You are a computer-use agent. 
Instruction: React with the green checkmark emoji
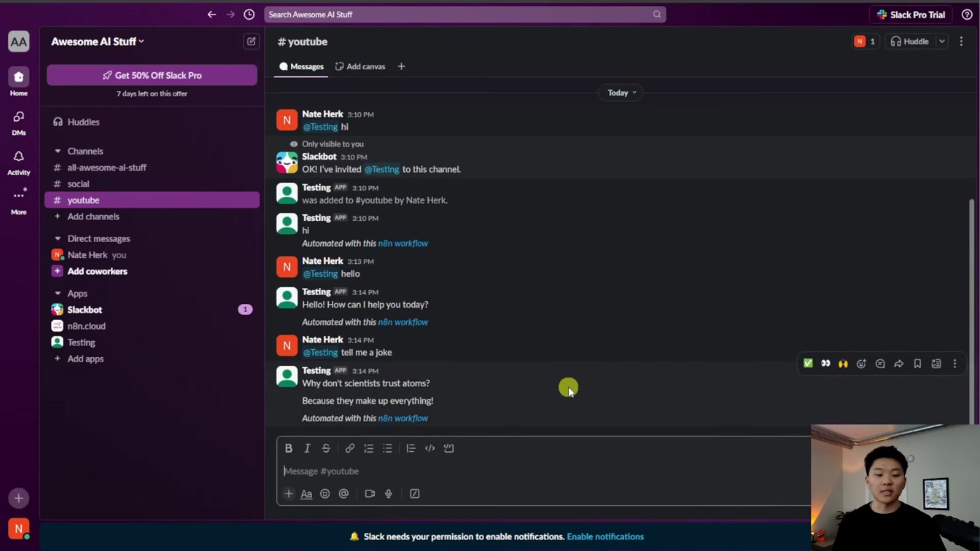[808, 364]
